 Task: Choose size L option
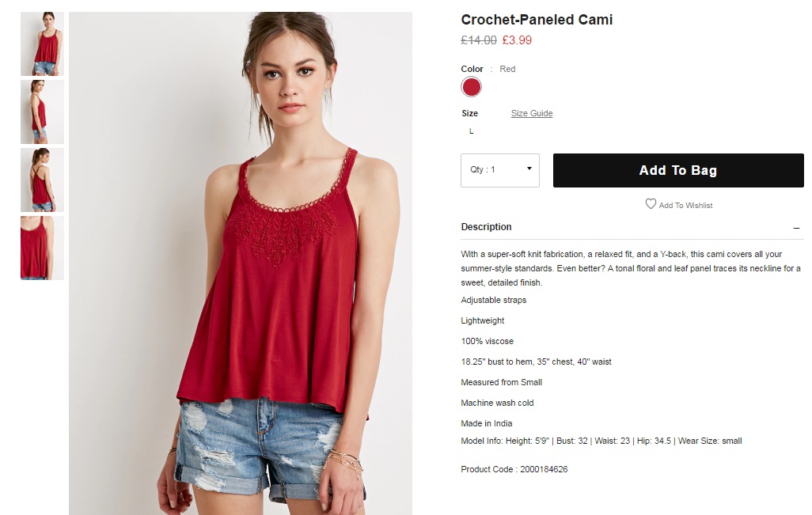pyautogui.click(x=471, y=131)
